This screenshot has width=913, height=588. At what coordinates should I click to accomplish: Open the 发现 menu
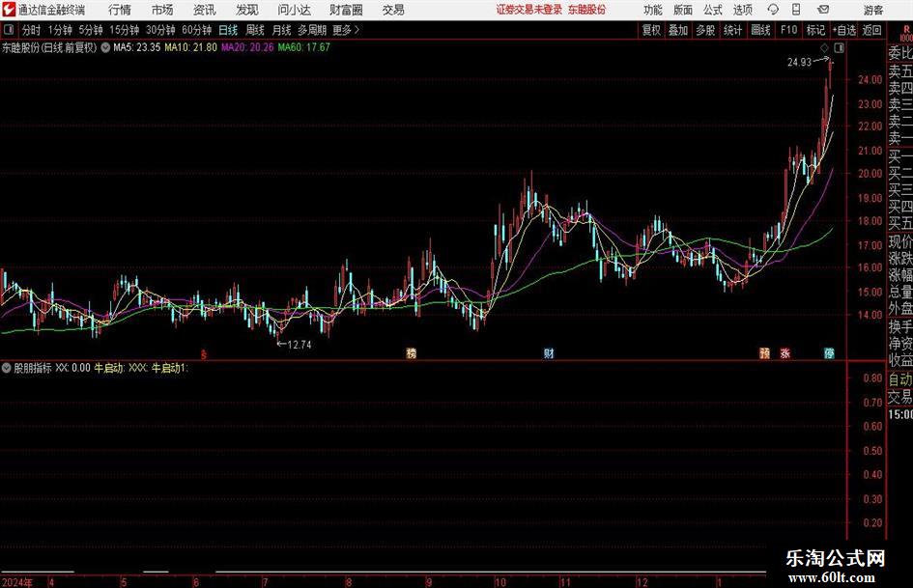[x=247, y=10]
